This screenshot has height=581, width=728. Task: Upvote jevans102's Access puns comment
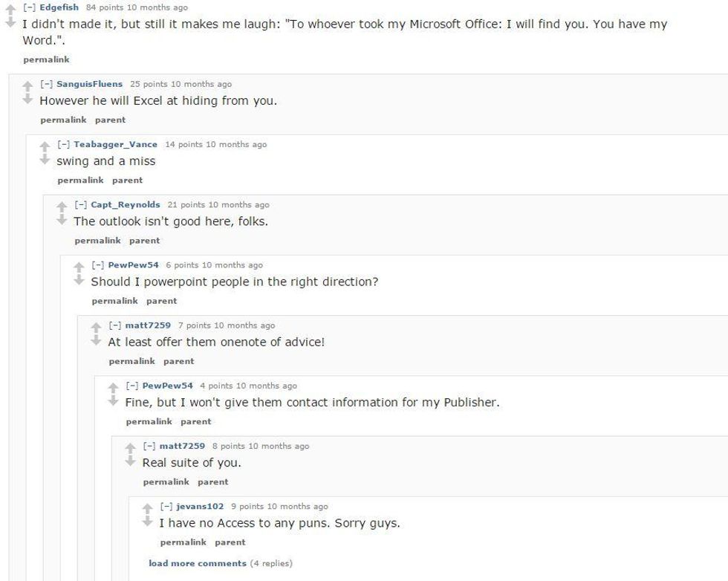point(147,507)
